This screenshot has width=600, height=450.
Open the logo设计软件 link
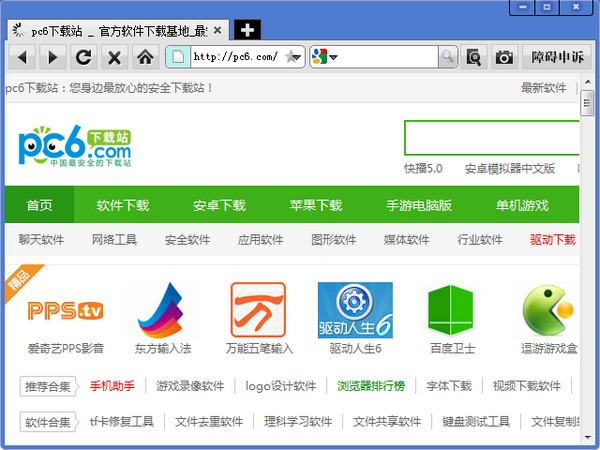[281, 386]
